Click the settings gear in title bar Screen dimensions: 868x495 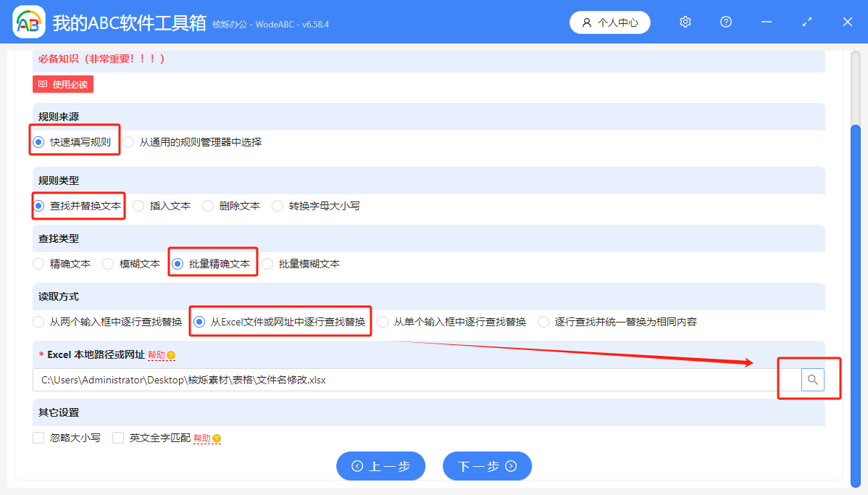click(x=685, y=22)
